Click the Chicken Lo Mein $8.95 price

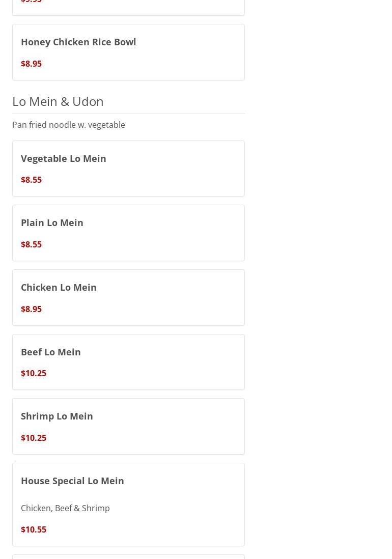pyautogui.click(x=31, y=309)
